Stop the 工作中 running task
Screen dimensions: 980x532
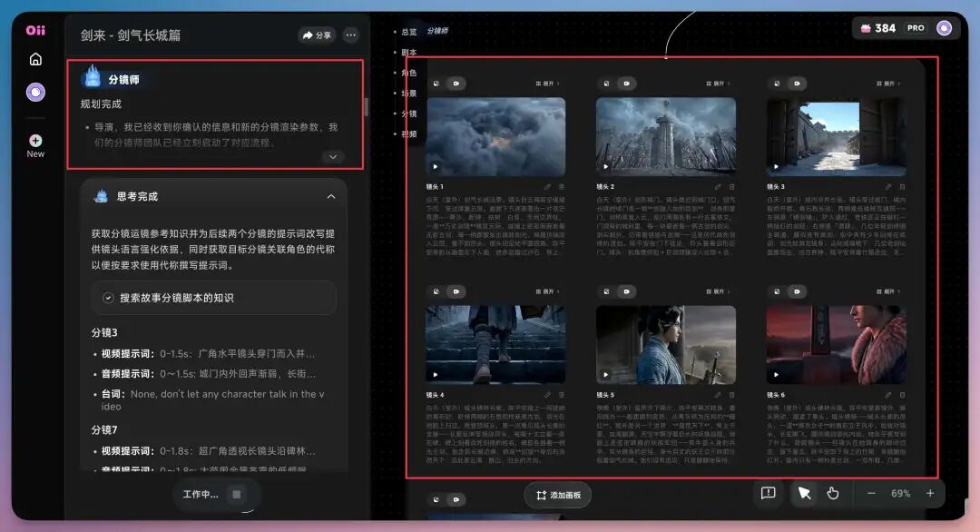click(x=237, y=495)
